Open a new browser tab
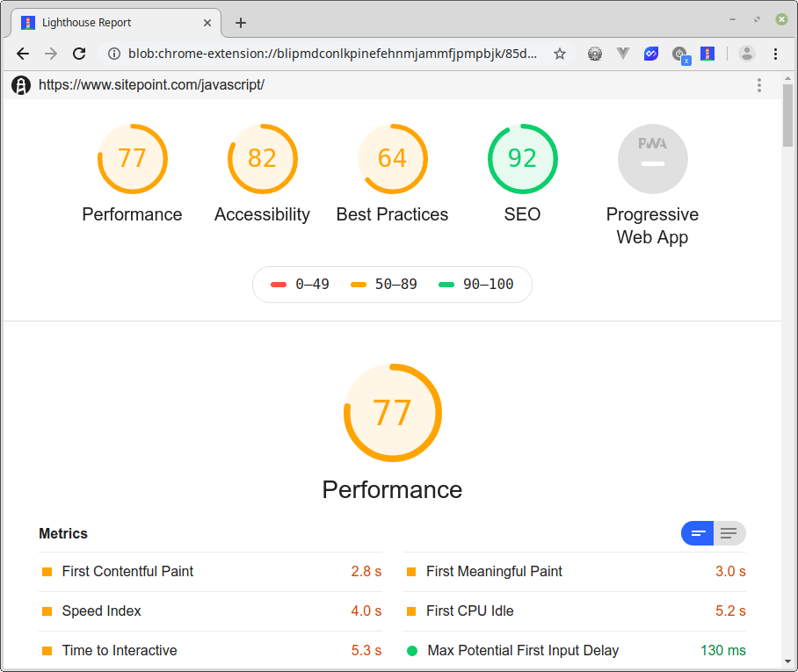Viewport: 798px width, 672px height. pos(241,23)
